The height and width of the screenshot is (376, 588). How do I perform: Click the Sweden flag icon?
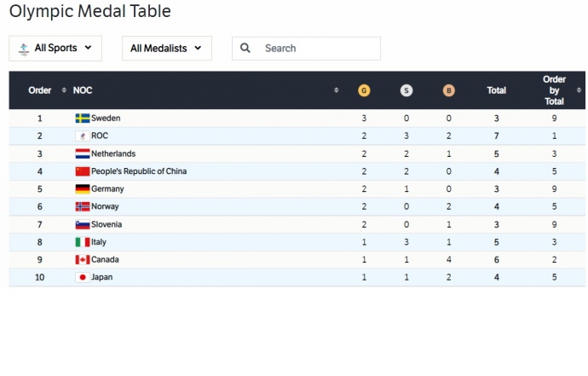pyautogui.click(x=83, y=119)
